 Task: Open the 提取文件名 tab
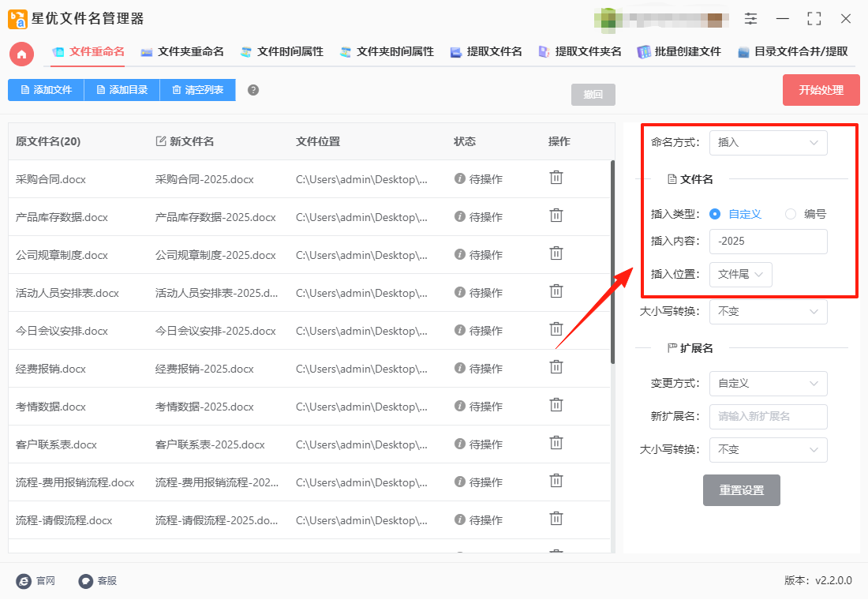486,51
